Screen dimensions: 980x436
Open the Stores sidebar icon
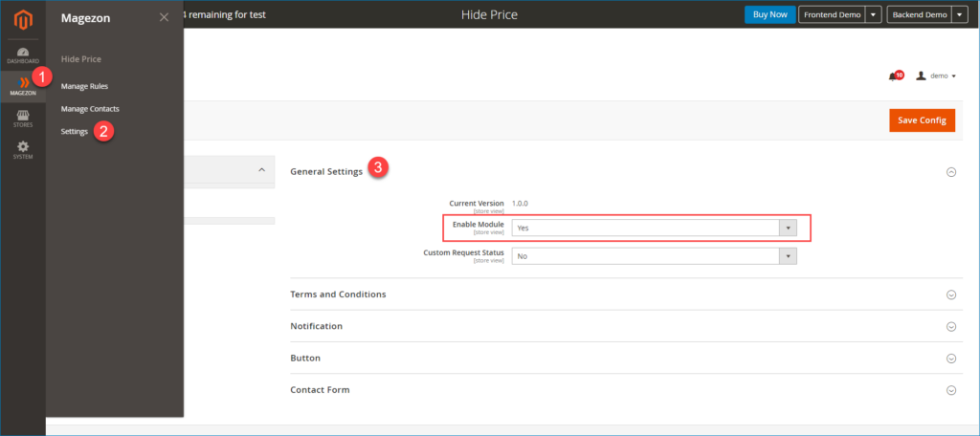pyautogui.click(x=23, y=119)
